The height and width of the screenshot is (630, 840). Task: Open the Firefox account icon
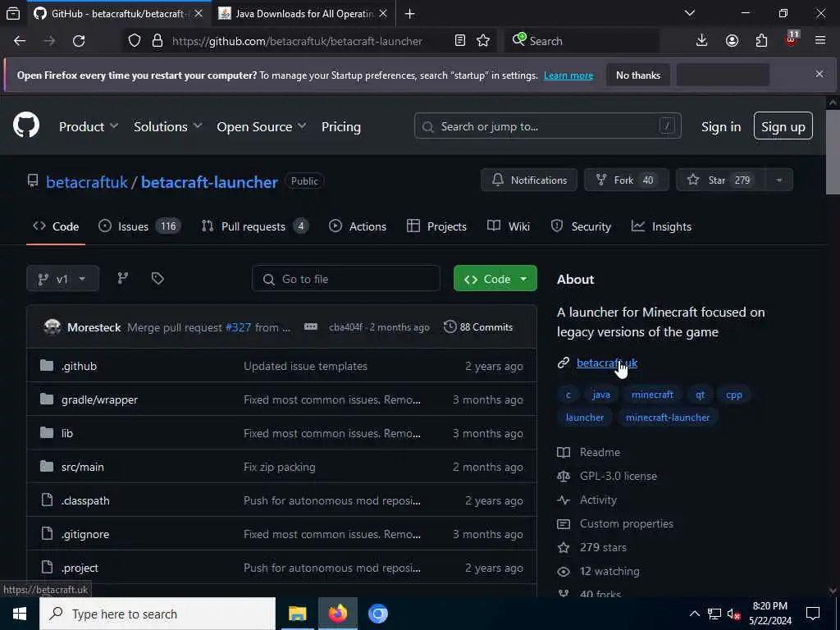coord(732,41)
